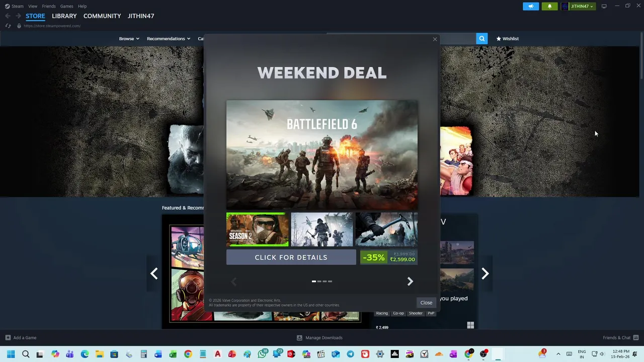Open the announcements megaphone button
Image resolution: width=644 pixels, height=362 pixels.
tap(531, 6)
